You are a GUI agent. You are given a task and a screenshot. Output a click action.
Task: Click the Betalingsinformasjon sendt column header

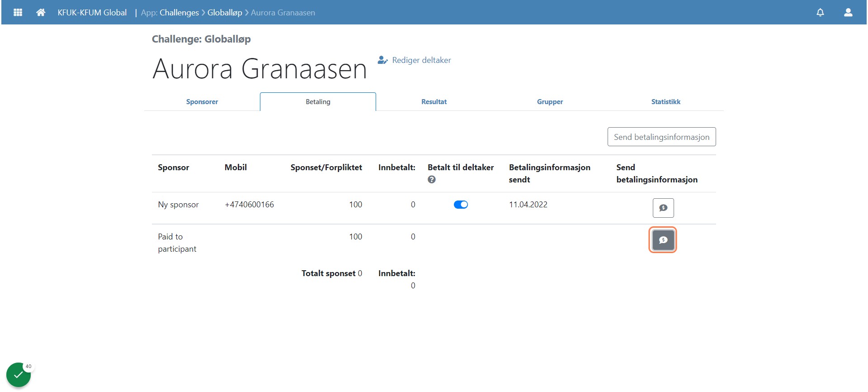(x=549, y=173)
